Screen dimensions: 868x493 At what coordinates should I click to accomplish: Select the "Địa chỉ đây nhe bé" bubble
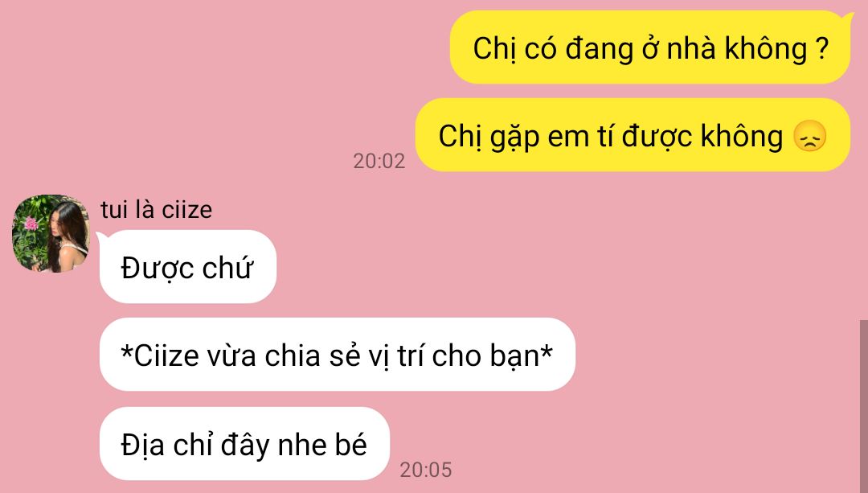[244, 444]
